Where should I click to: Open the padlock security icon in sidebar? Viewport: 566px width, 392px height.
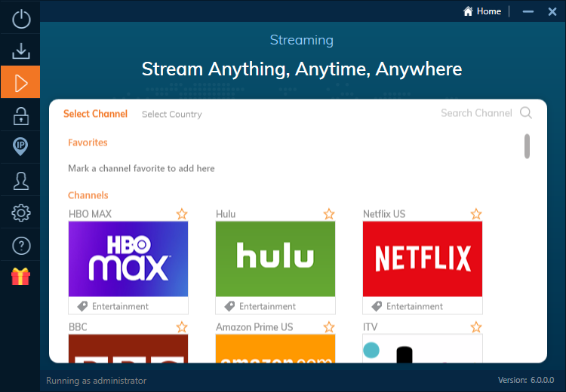(21, 116)
